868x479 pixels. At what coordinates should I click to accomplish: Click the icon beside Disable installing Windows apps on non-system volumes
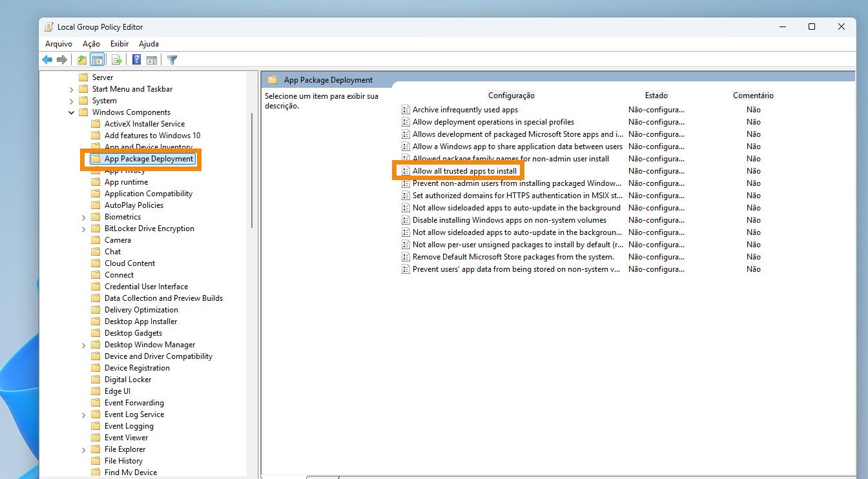pos(406,220)
